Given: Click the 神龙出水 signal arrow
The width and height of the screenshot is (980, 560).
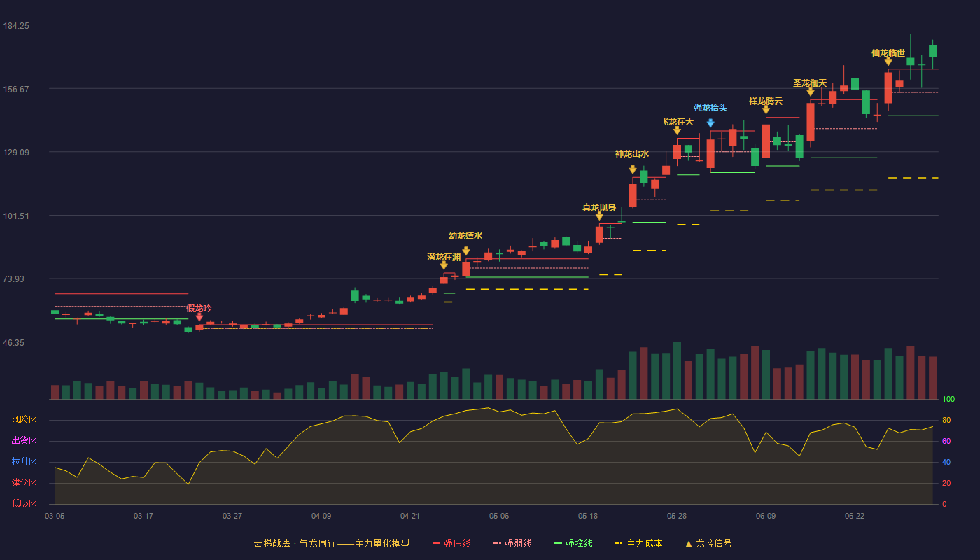Looking at the screenshot, I should (x=633, y=169).
